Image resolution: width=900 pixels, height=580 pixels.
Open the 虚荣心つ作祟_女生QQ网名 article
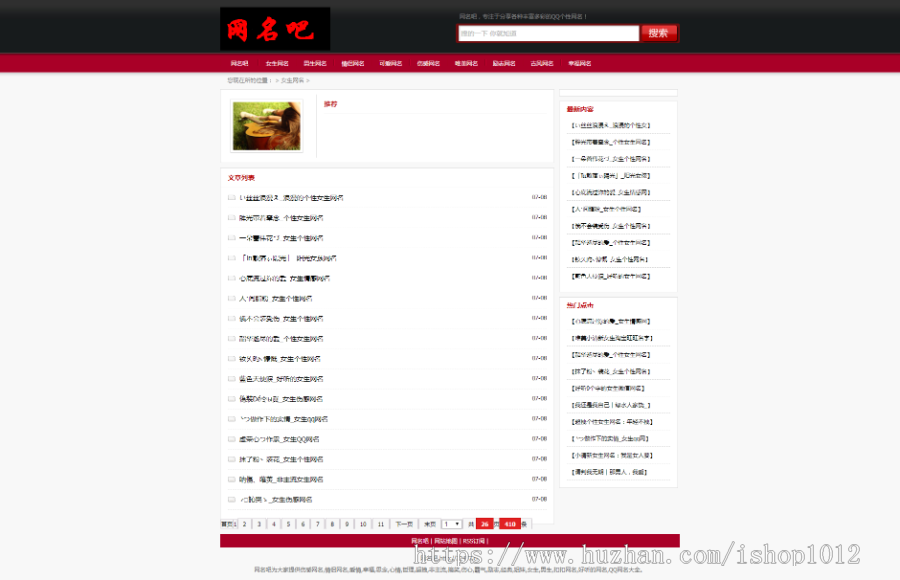[x=279, y=439]
